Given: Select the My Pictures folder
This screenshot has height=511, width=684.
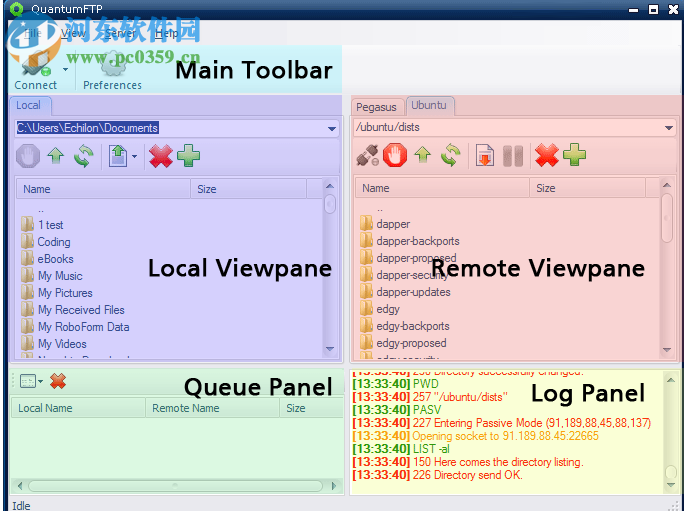Looking at the screenshot, I should point(57,293).
